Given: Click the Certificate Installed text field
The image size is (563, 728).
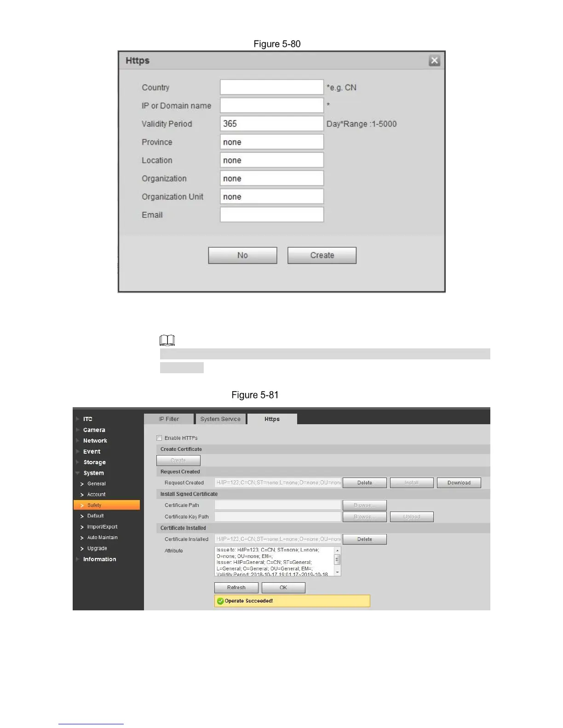Looking at the screenshot, I should click(x=278, y=539).
